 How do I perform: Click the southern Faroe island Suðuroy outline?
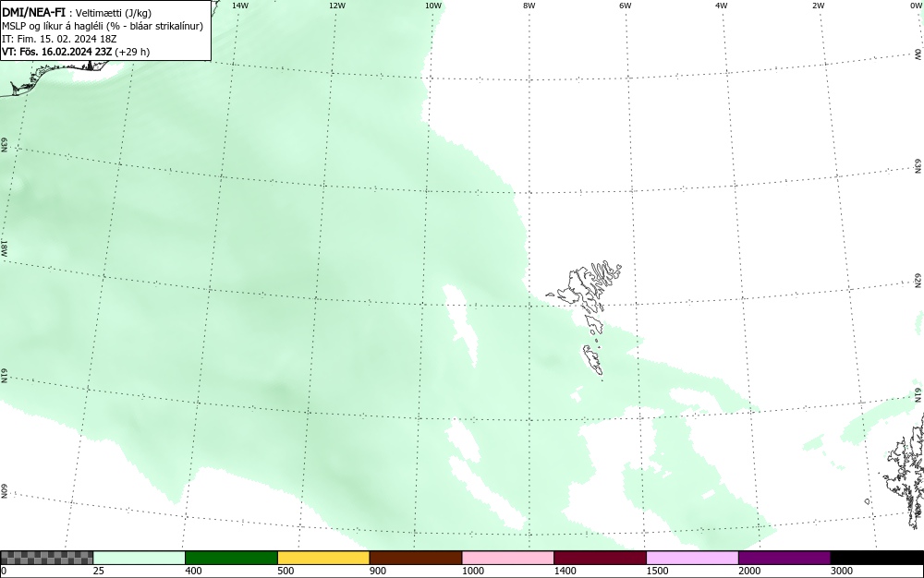click(x=593, y=360)
